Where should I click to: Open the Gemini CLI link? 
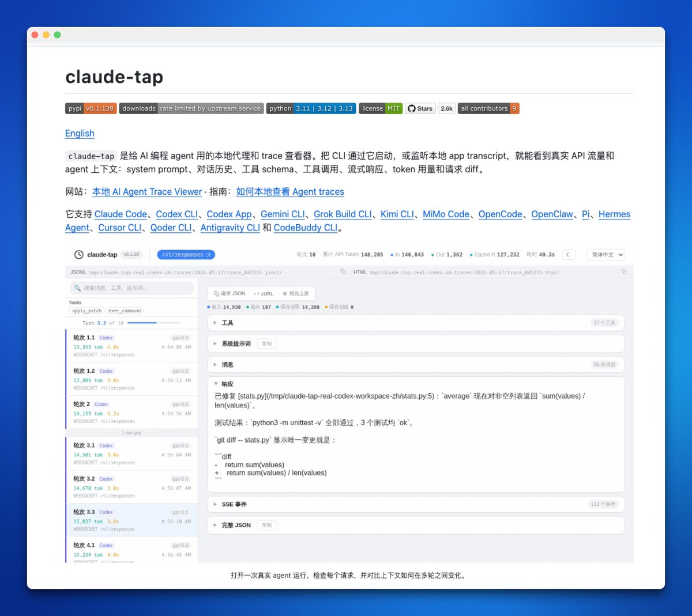(x=283, y=214)
